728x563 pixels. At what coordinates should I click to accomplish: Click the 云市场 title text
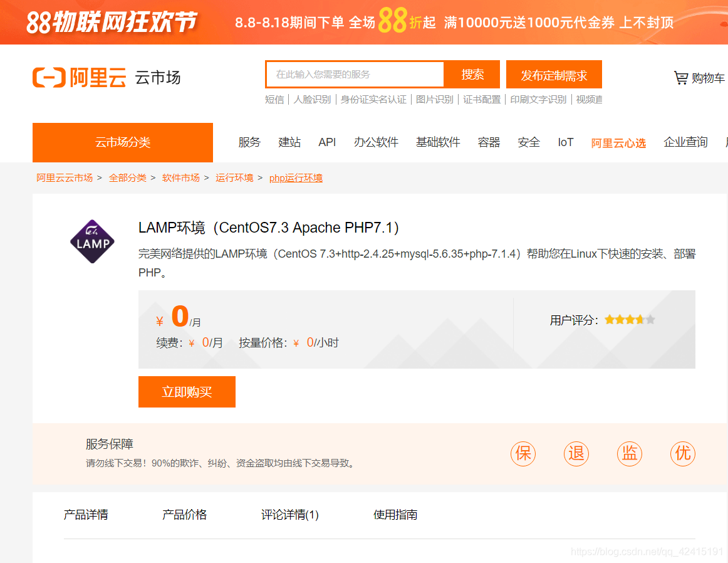pos(158,78)
